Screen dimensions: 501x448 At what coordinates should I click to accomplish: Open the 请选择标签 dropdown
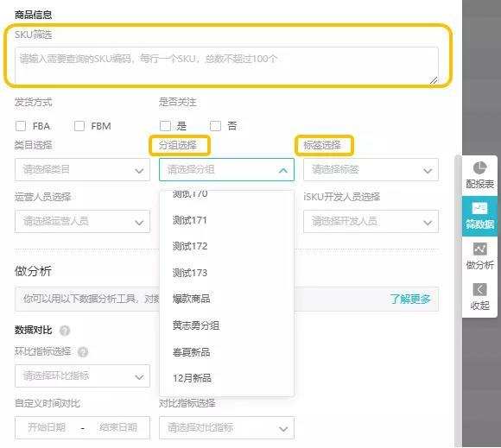tap(371, 169)
